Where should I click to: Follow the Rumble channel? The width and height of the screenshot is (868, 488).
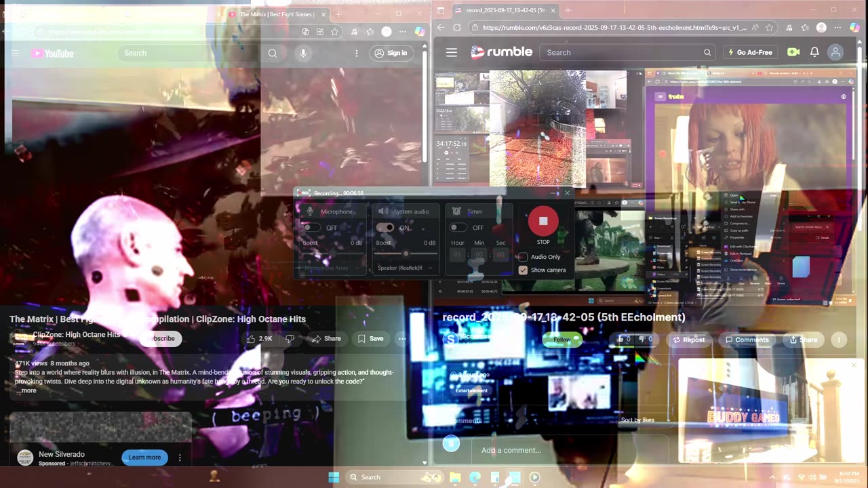pyautogui.click(x=562, y=340)
